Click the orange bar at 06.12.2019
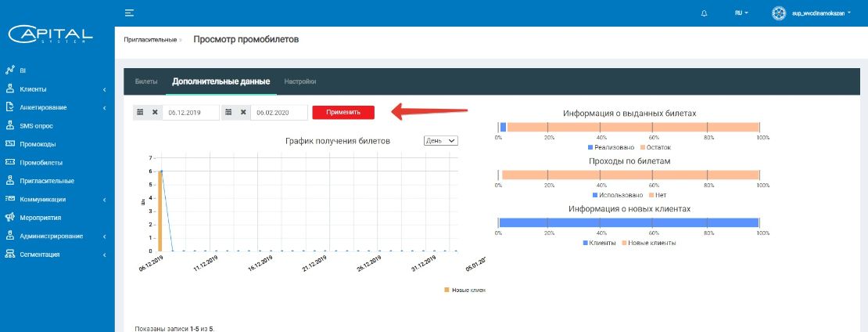The width and height of the screenshot is (868, 332). (x=160, y=211)
